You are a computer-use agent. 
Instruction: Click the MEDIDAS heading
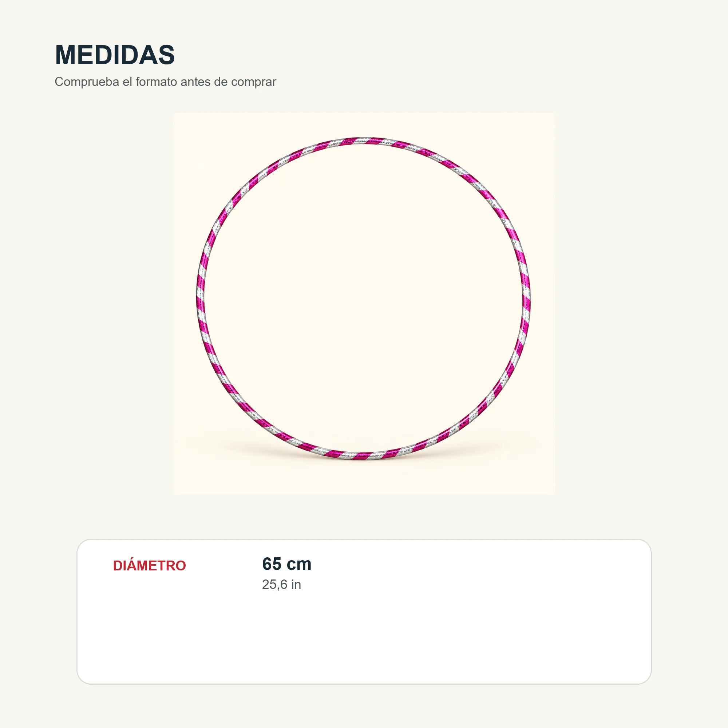coord(115,55)
